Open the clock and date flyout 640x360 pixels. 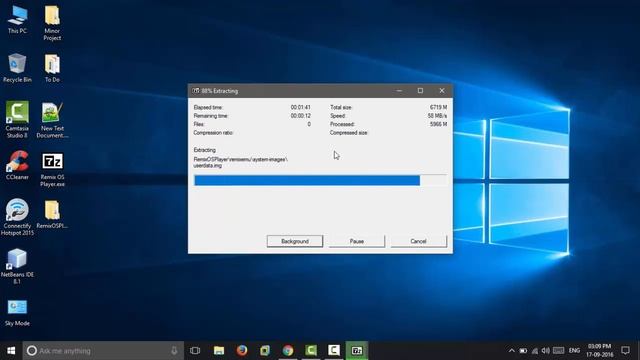(600, 351)
